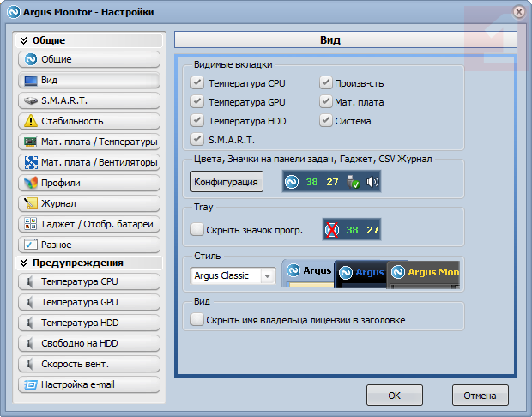This screenshot has width=532, height=417.
Task: Open the Общие settings page icon
Action: 31,59
